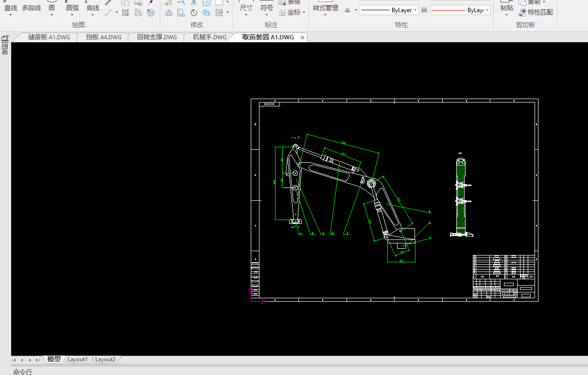Screen dimensions: 588x375
Task: Click the hatch fill icon in 绘图
Action: (x=125, y=13)
